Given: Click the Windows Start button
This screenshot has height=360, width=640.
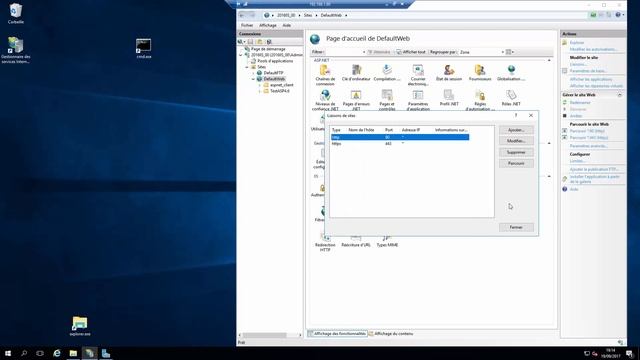Looking at the screenshot, I should click(8, 353).
